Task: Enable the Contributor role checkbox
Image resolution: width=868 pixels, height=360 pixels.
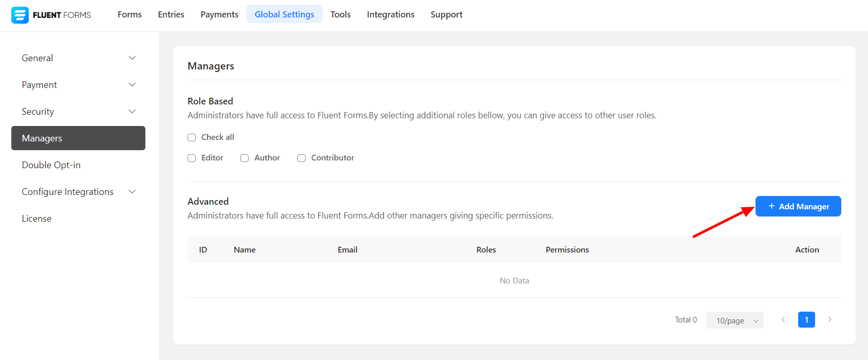Action: [x=301, y=158]
